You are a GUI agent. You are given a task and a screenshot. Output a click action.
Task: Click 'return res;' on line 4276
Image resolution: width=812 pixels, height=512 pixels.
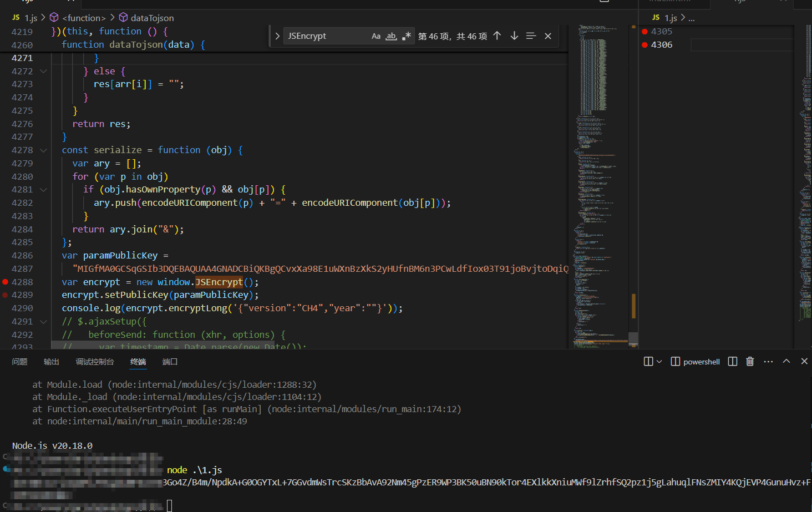click(101, 124)
